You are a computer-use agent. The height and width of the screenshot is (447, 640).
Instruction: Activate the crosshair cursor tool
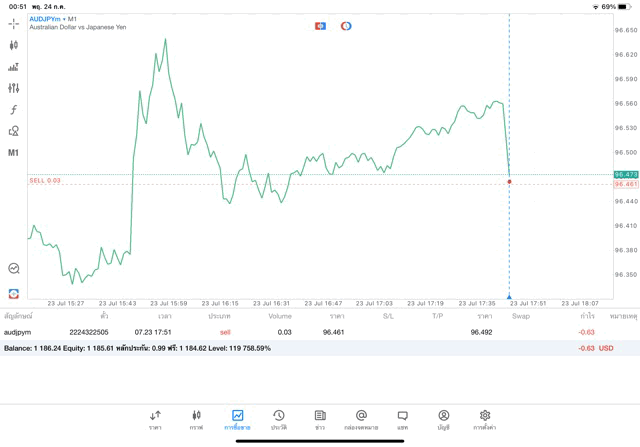[x=13, y=23]
